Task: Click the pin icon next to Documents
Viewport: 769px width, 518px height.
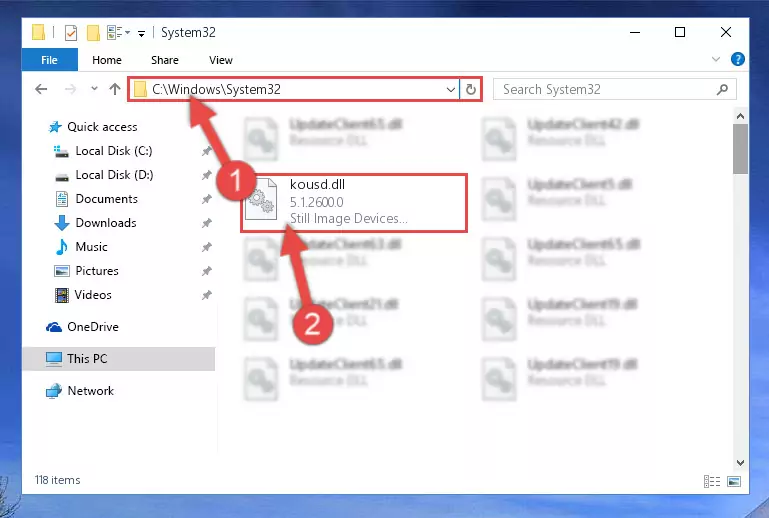Action: [x=206, y=199]
